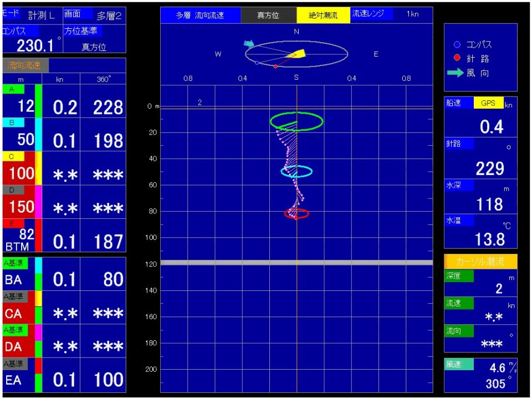
Task: Click the CA difference row label
Action: [x=13, y=314]
